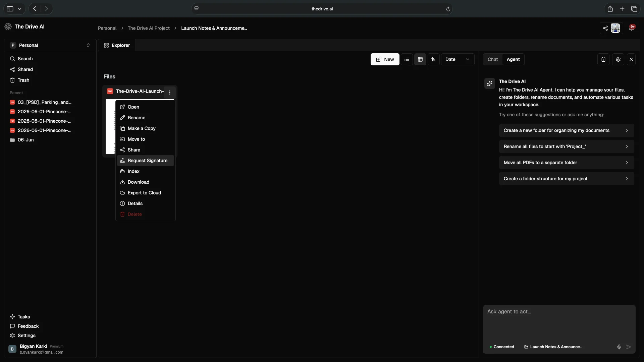Open the three-dot file options menu
Image resolution: width=644 pixels, height=362 pixels.
pyautogui.click(x=170, y=93)
